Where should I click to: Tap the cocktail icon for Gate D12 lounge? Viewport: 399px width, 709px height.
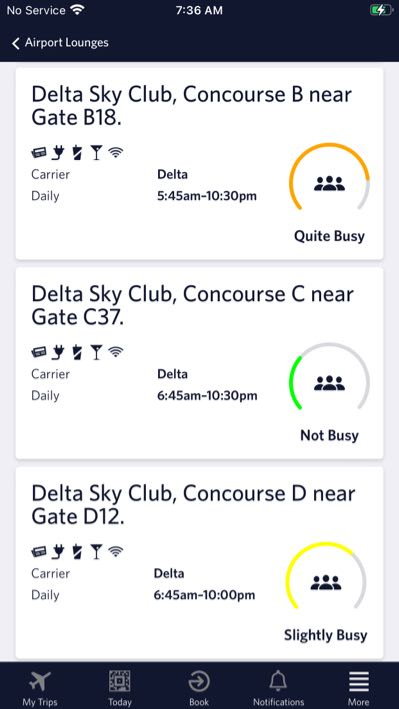point(96,552)
